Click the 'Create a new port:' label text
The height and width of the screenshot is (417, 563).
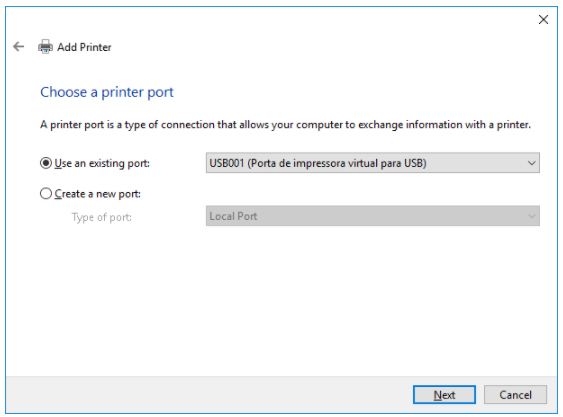coord(98,194)
